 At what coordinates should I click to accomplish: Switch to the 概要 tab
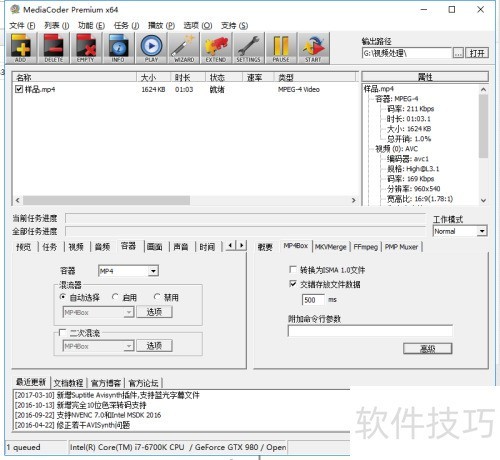[x=265, y=247]
